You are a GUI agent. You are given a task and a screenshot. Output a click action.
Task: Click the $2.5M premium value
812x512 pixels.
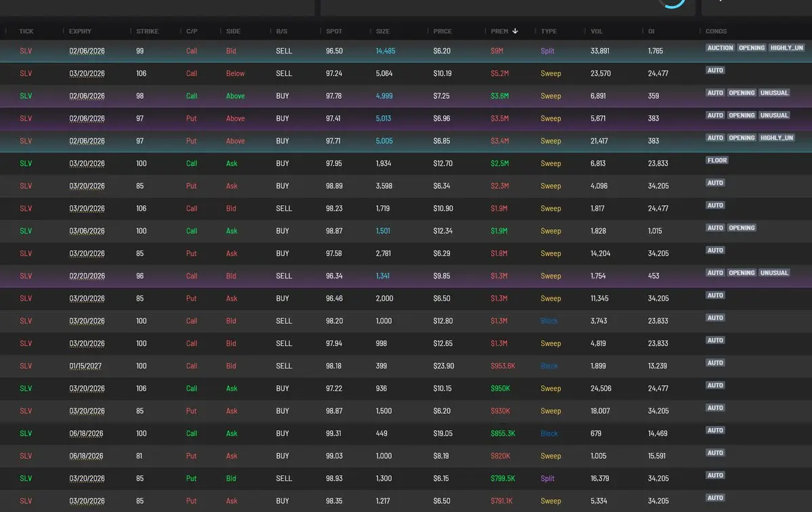[x=499, y=163]
